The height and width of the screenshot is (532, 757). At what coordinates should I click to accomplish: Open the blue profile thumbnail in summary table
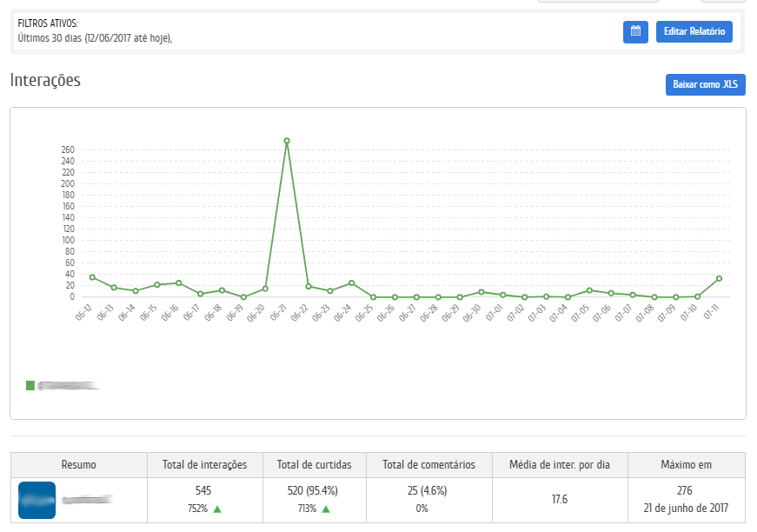(37, 500)
